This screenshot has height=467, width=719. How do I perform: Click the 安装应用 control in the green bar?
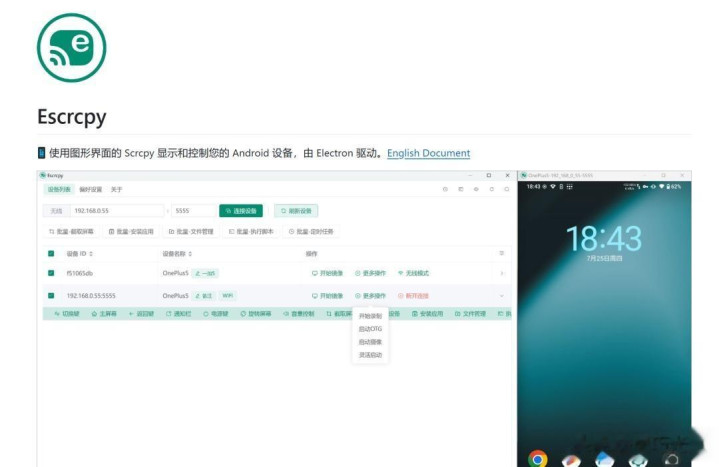427,314
